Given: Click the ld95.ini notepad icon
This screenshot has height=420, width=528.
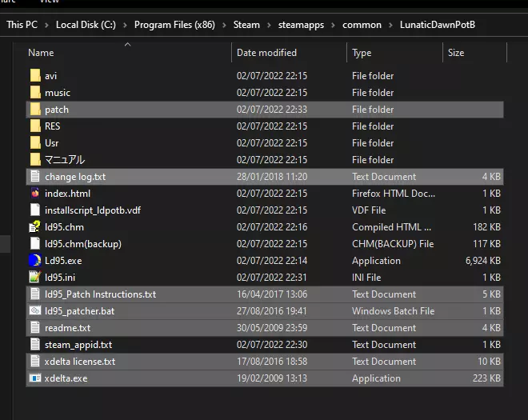Looking at the screenshot, I should [35, 277].
